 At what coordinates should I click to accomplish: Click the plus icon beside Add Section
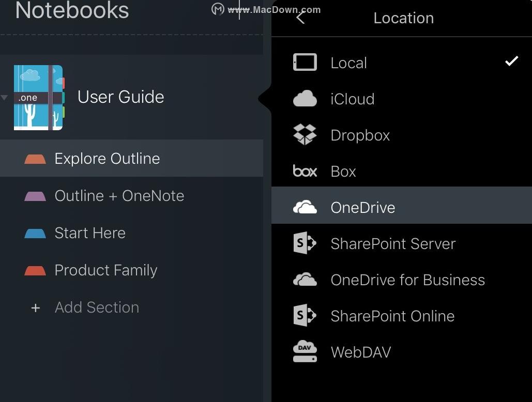[35, 308]
